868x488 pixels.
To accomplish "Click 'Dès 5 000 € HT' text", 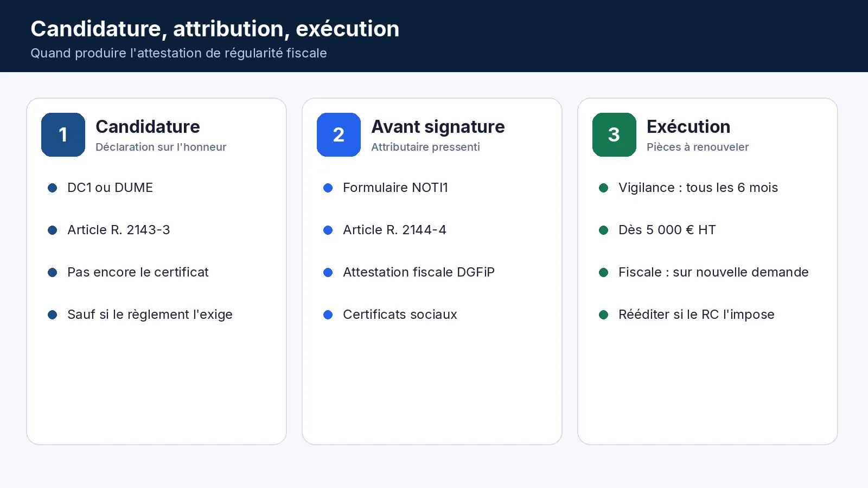I will click(667, 230).
